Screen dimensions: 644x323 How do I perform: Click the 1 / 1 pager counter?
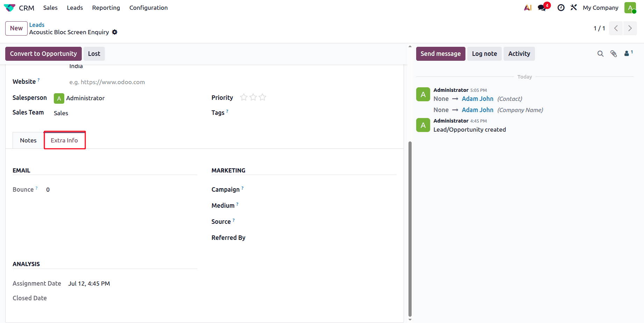599,28
